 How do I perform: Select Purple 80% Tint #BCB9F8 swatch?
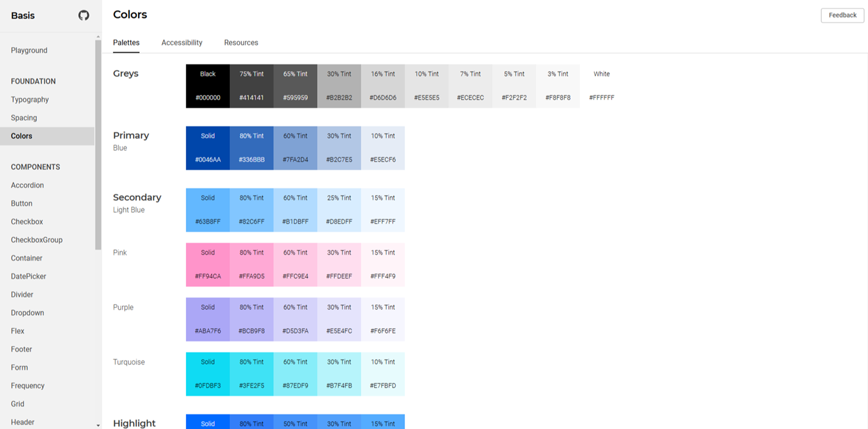252,319
